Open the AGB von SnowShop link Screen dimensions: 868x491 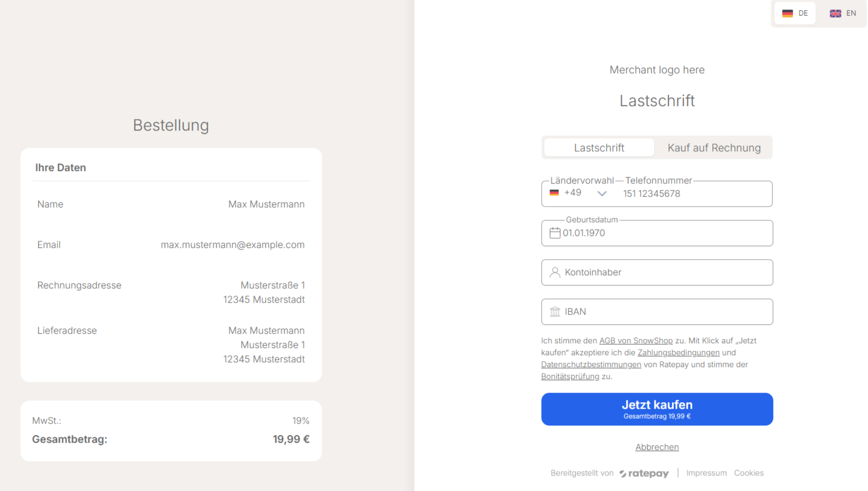coord(635,341)
